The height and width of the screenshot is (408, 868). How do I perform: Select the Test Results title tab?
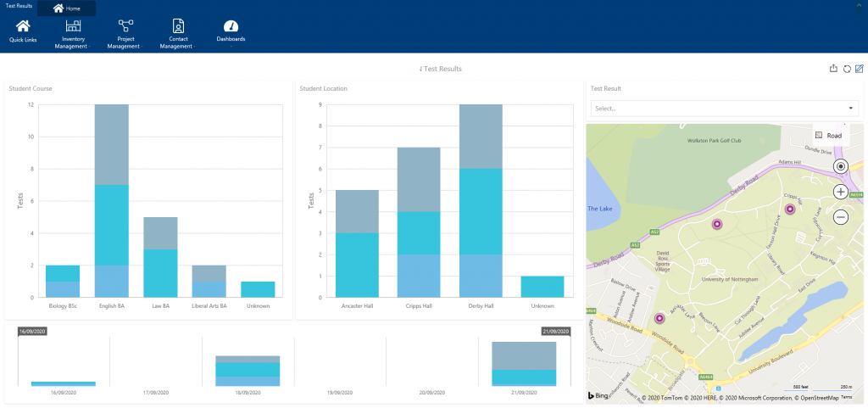pos(19,6)
